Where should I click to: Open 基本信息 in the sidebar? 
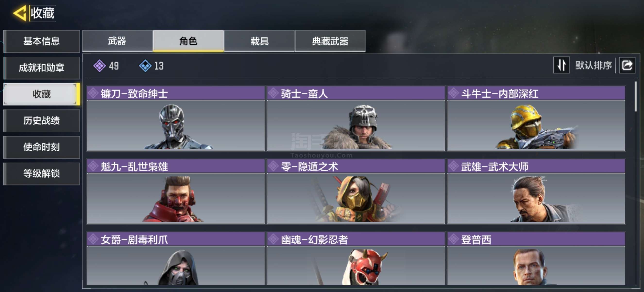point(42,41)
